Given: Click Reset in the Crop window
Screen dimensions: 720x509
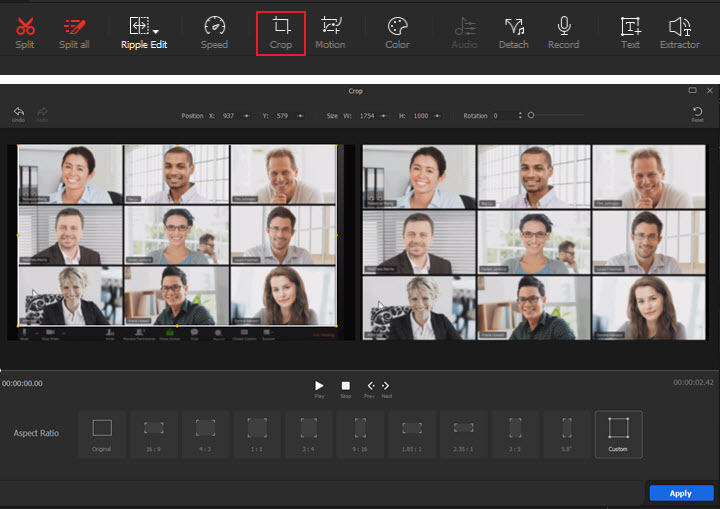Looking at the screenshot, I should tap(697, 113).
